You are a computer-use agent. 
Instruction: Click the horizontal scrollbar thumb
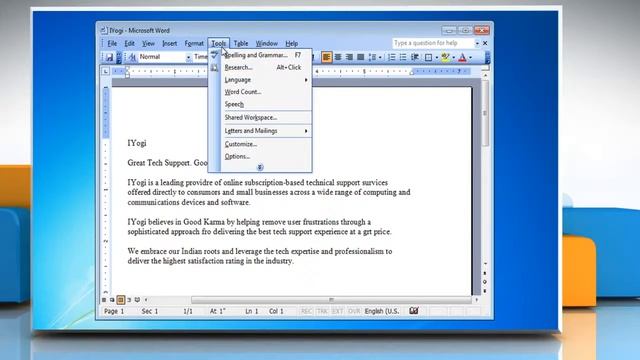pyautogui.click(x=331, y=300)
